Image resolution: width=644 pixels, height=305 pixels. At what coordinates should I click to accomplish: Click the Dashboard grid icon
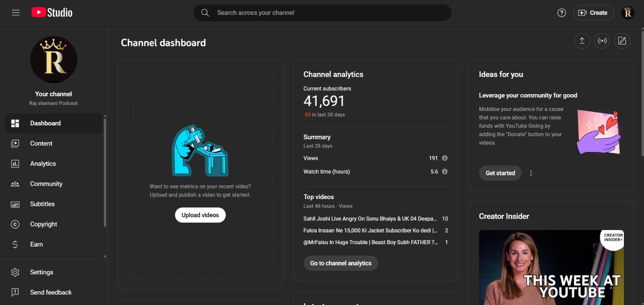pos(15,123)
